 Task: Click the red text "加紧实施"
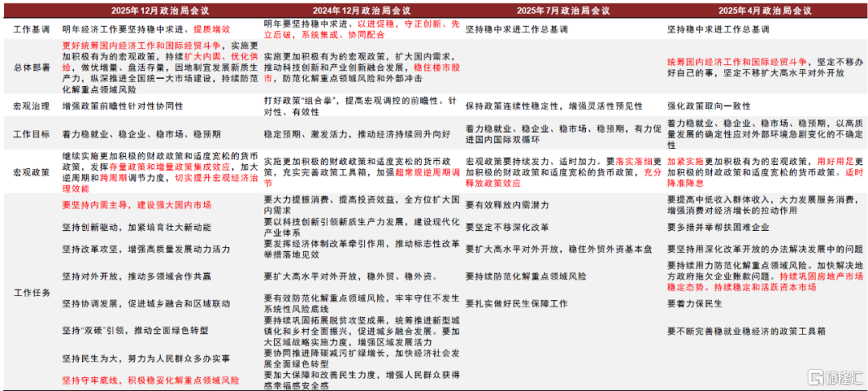[x=685, y=162]
